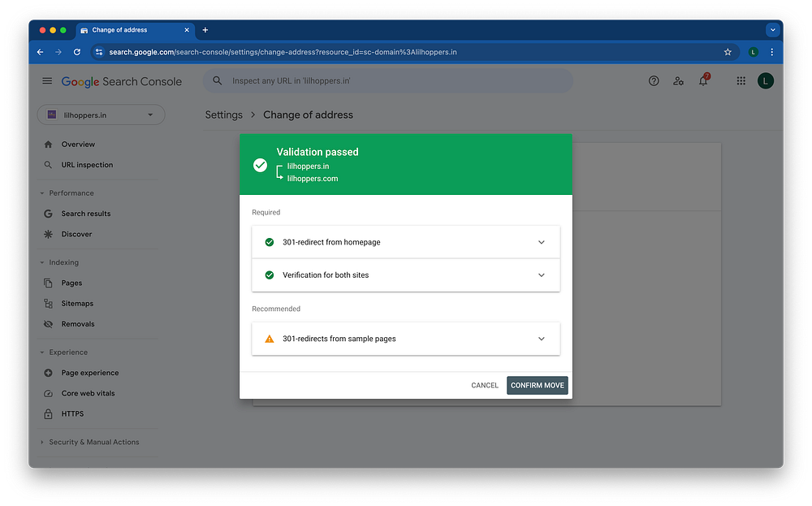The height and width of the screenshot is (506, 812).
Task: Select the Change of address browser tab
Action: click(135, 30)
